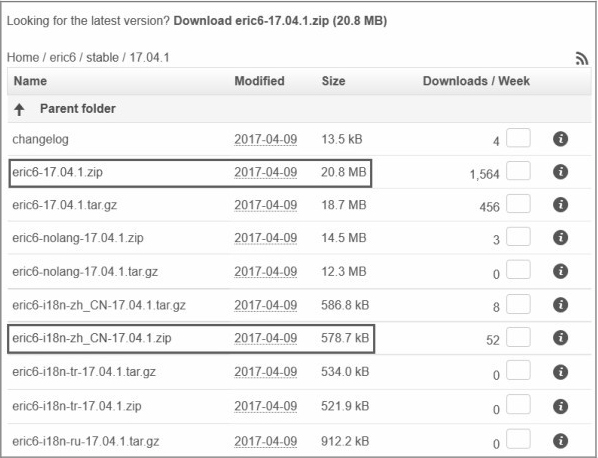Click the Parent folder up arrow
598x458 pixels.
pos(19,109)
